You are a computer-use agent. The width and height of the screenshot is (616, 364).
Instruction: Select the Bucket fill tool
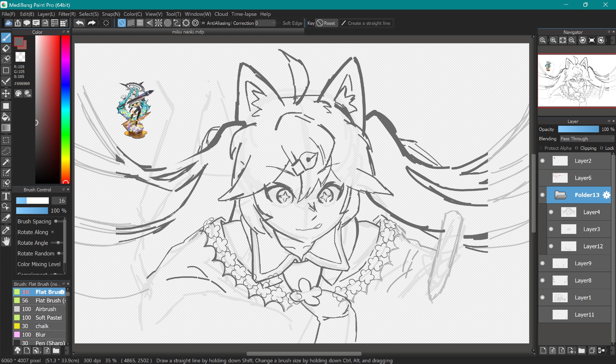[x=6, y=117]
